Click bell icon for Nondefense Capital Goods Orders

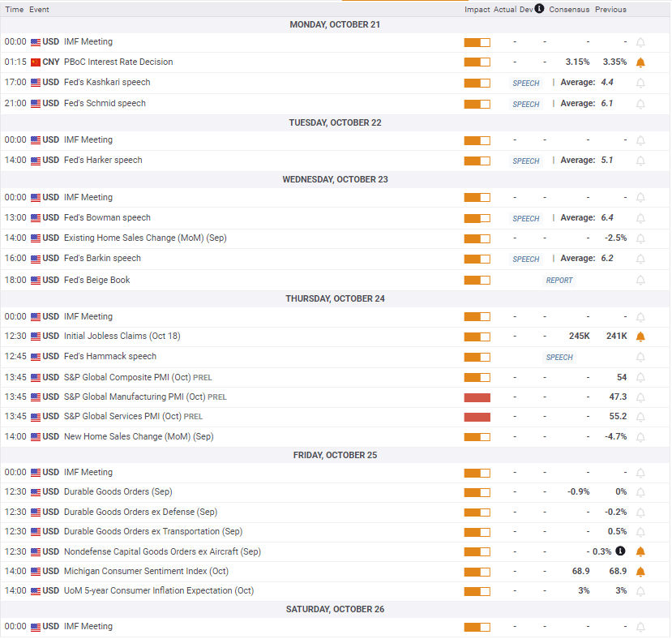coord(640,552)
